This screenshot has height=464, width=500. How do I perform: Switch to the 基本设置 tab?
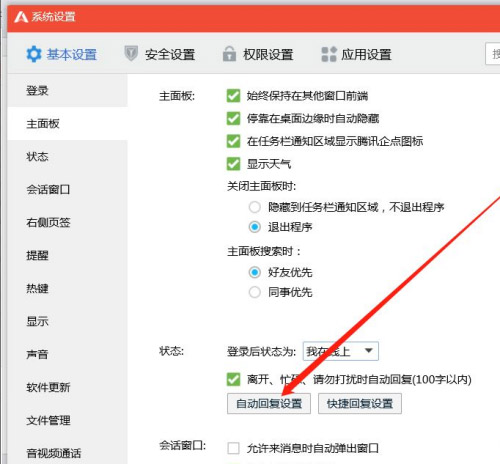coord(62,54)
